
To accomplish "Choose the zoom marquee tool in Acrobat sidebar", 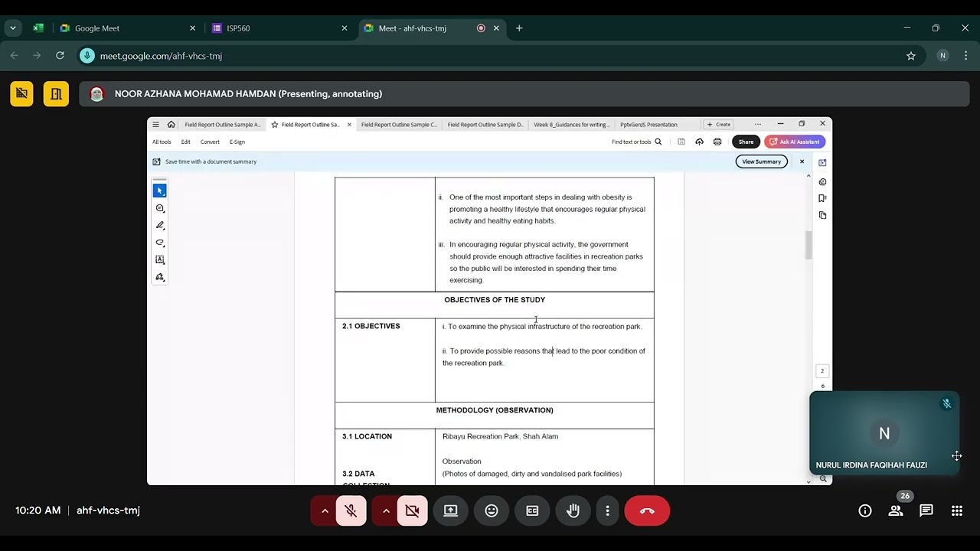I will click(160, 208).
